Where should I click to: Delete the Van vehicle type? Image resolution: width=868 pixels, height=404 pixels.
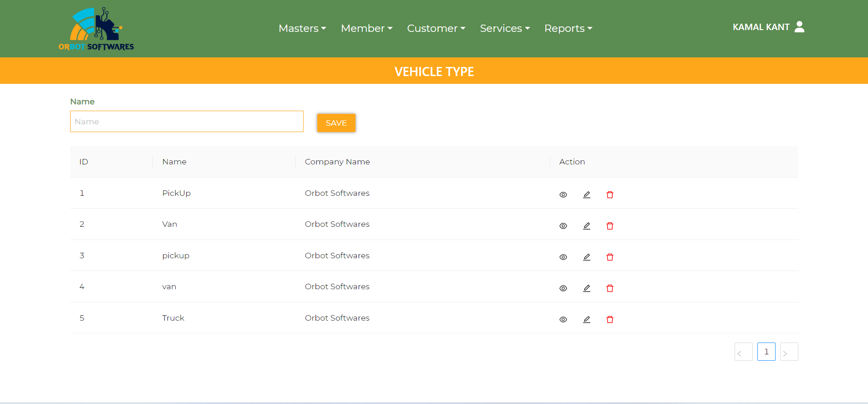(610, 226)
